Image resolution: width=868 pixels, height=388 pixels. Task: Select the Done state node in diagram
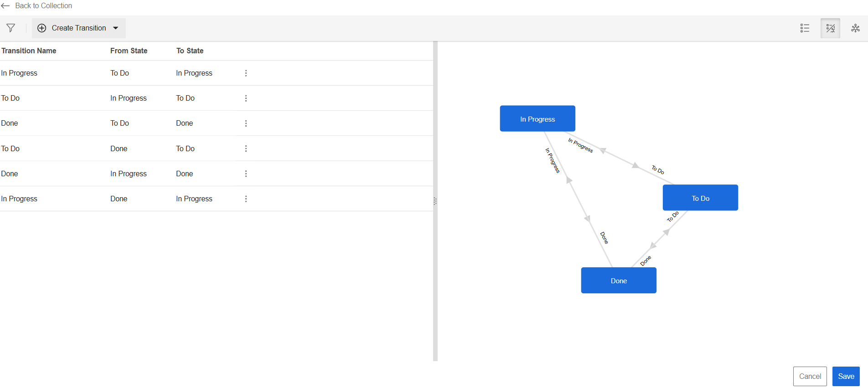[x=619, y=281]
